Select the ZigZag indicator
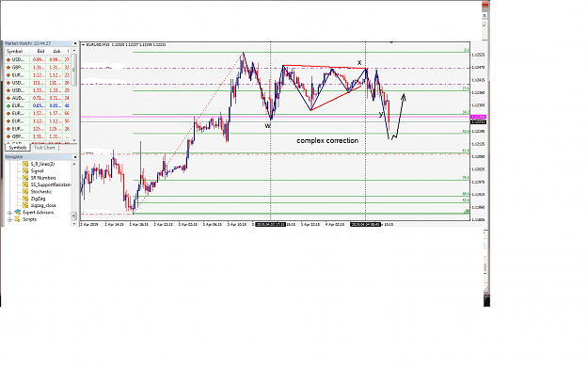Screen dimensions: 588x368 38,199
